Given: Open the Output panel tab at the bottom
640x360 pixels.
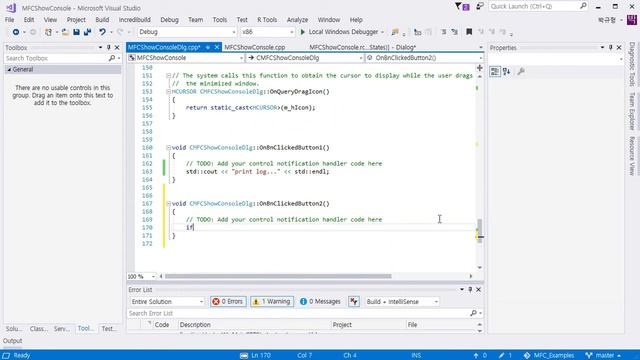Looking at the screenshot, I should pos(13,341).
